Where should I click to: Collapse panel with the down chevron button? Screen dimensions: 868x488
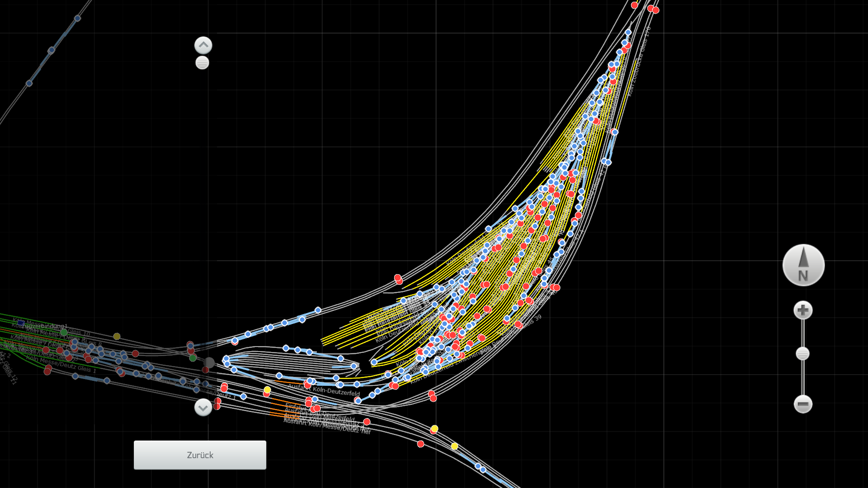click(203, 407)
